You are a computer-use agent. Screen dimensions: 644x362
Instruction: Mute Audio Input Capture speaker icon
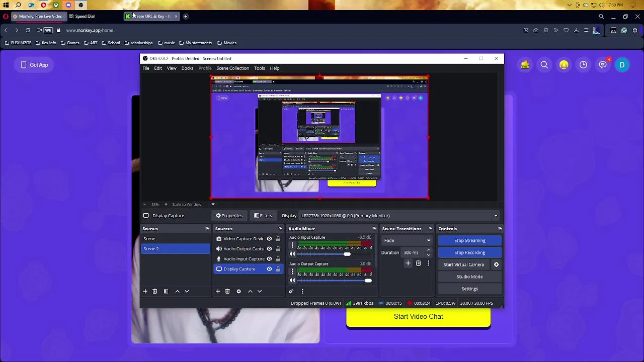coord(292,254)
